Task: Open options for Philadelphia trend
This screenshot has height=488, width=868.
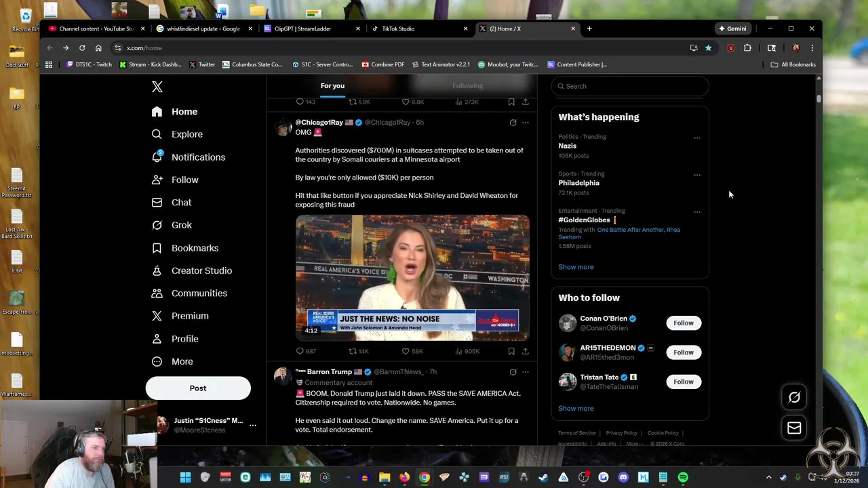Action: coord(696,175)
